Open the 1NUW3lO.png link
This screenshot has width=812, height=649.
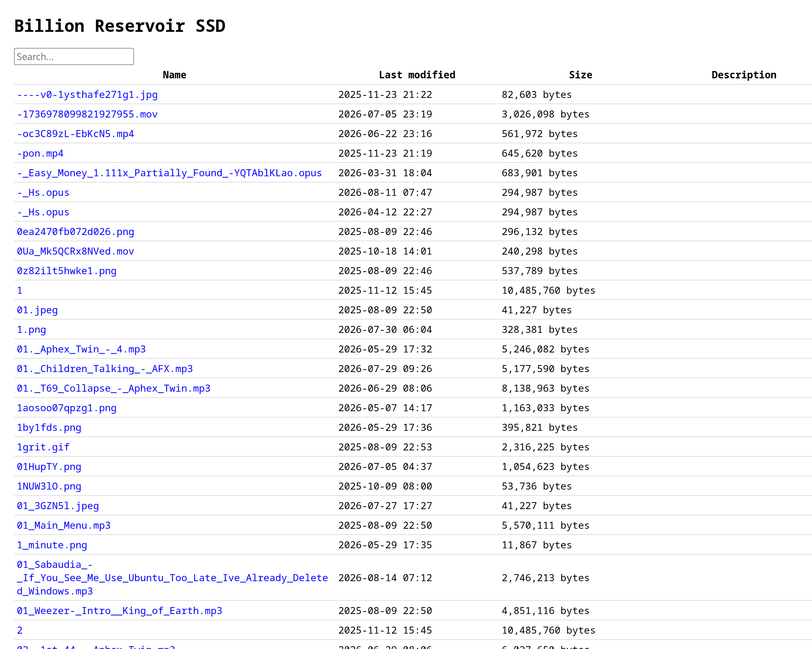tap(49, 486)
